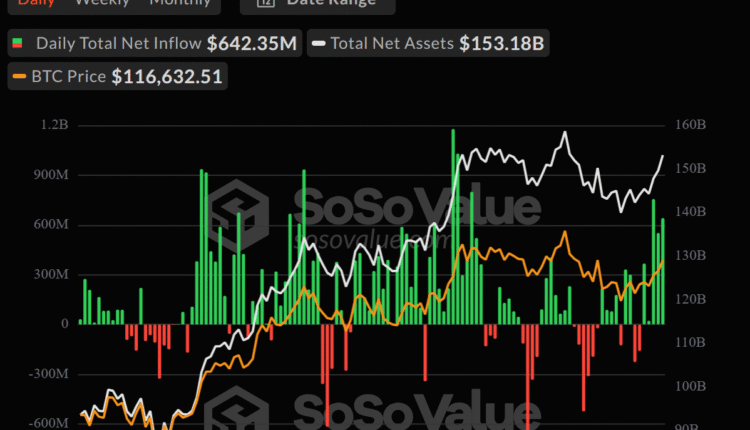
Task: Click the green-red Daily Net Inflow legend icon
Action: click(x=17, y=44)
